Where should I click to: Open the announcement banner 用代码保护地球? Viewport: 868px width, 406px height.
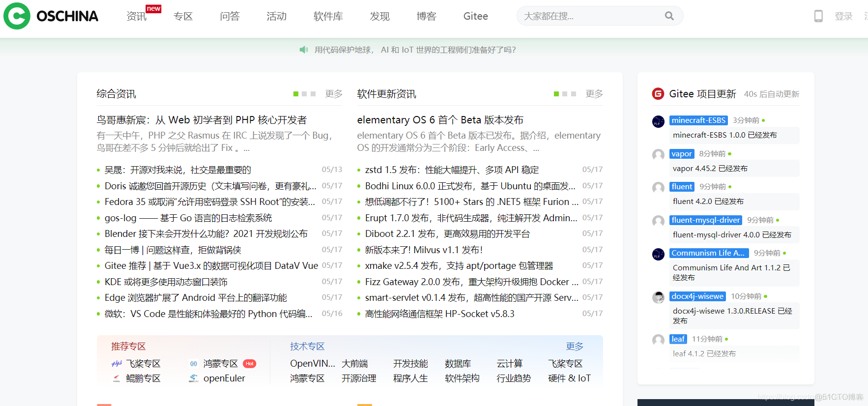(x=415, y=50)
